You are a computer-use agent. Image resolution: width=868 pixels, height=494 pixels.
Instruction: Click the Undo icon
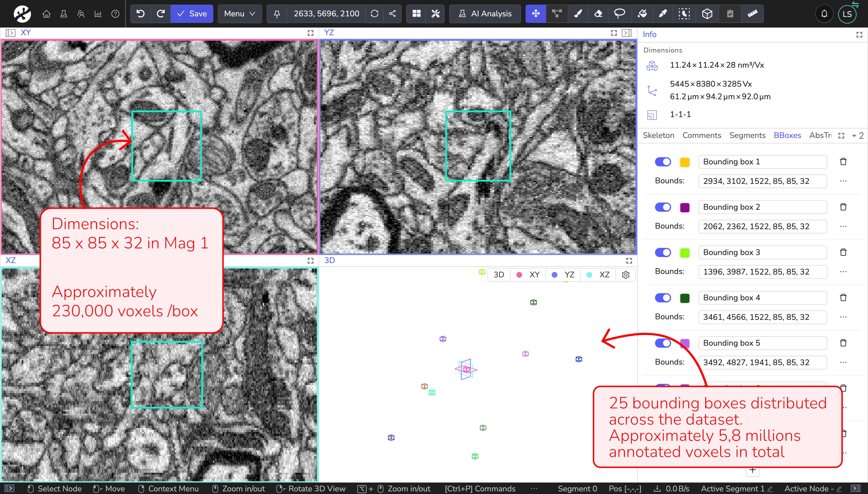click(x=141, y=13)
